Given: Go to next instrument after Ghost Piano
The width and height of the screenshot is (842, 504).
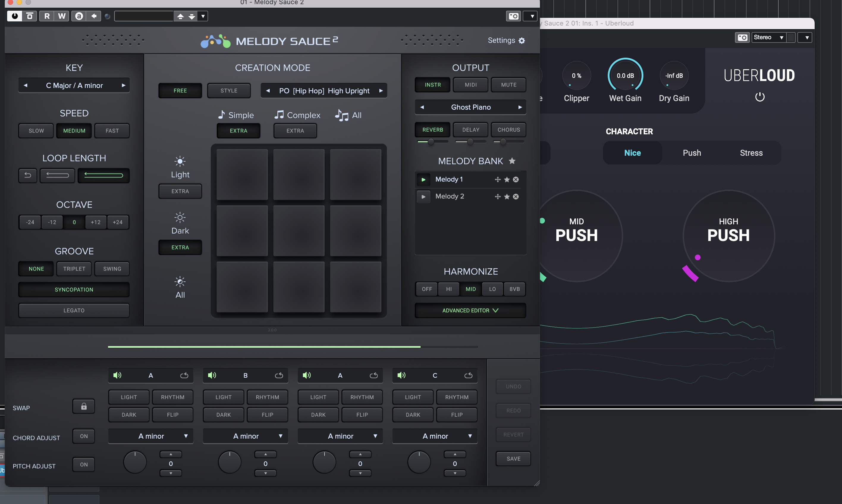Looking at the screenshot, I should [520, 107].
